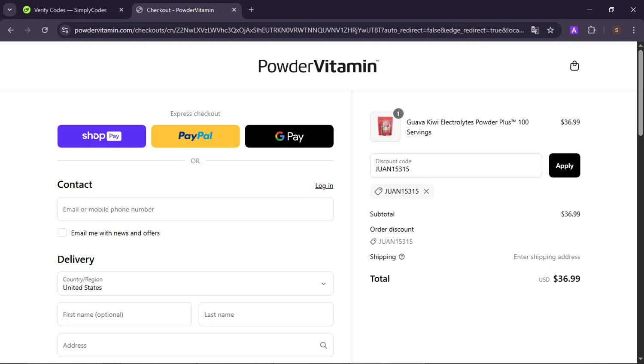Open site information icon in address bar
Screen dimensions: 644x364
coord(65,30)
